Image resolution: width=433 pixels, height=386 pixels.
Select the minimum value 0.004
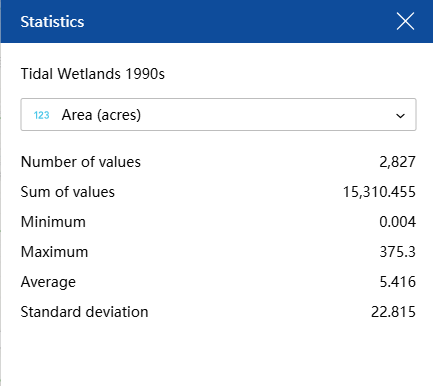tap(397, 222)
